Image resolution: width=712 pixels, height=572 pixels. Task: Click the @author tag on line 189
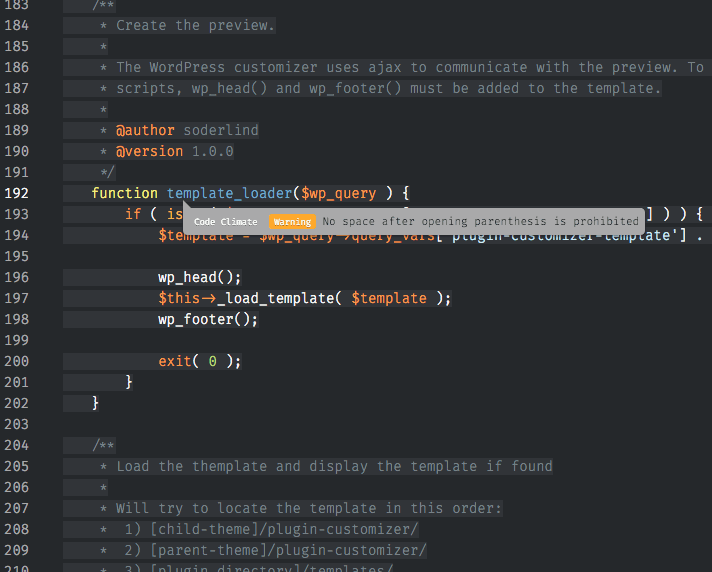(x=145, y=131)
